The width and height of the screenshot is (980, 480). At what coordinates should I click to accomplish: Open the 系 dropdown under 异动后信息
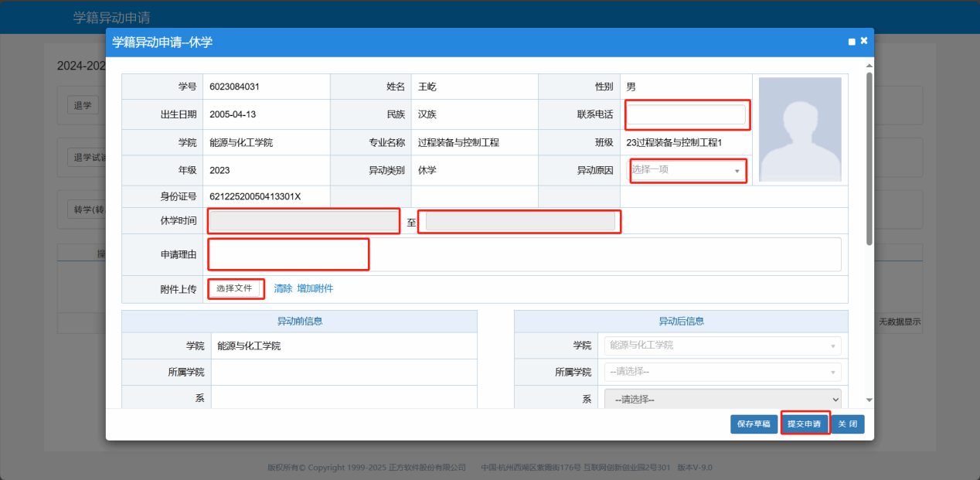point(723,399)
